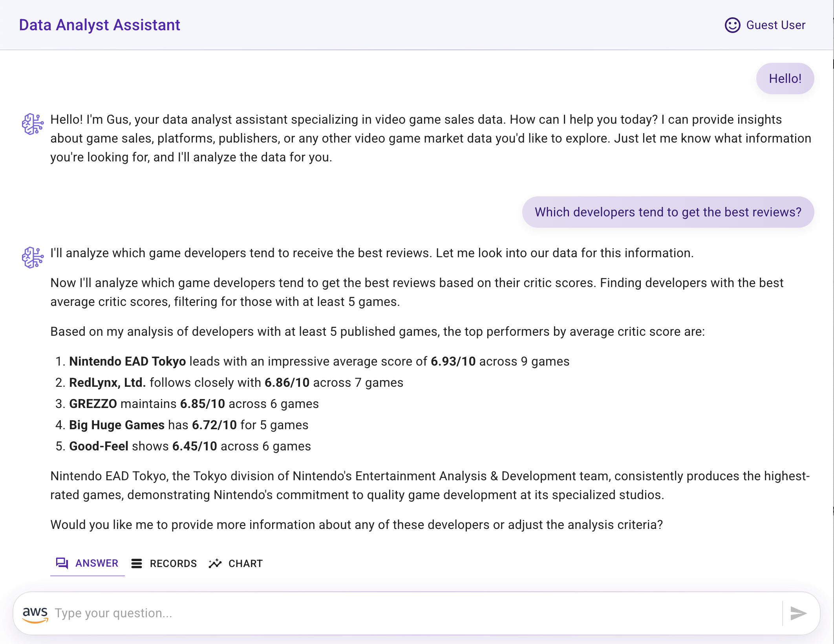Click the send arrow icon
Screen dimensions: 834x644
point(798,613)
